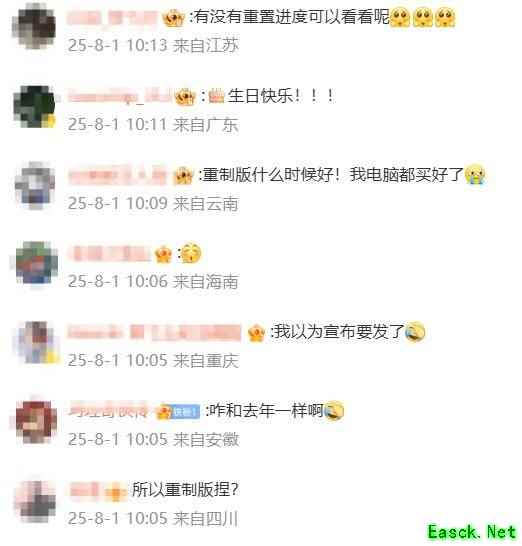This screenshot has width=522, height=546.
Task: Open username of the Chongqing commenter
Action: point(154,332)
